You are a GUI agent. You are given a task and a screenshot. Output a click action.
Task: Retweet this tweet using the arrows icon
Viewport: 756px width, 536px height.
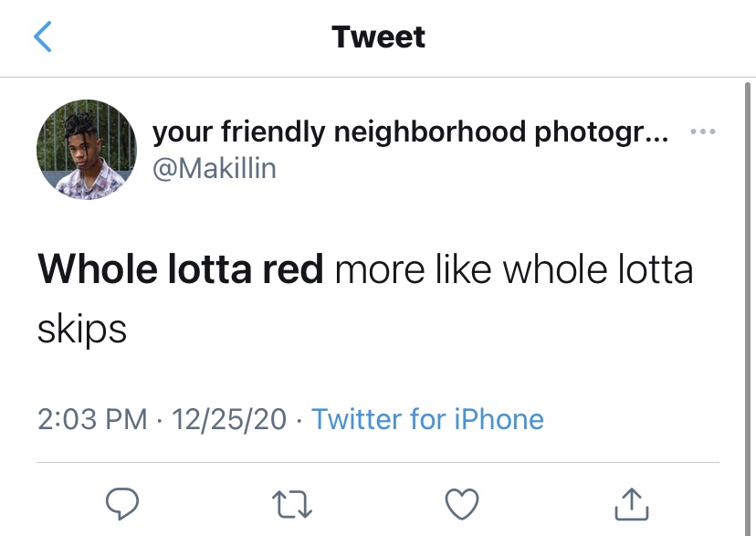pos(292,504)
